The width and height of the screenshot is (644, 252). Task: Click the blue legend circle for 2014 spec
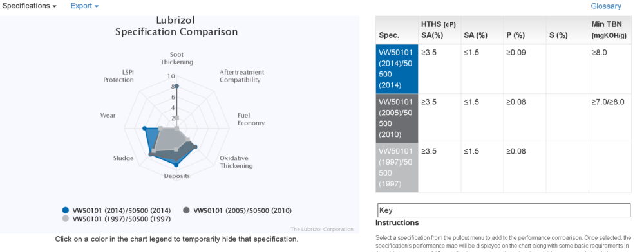65,211
